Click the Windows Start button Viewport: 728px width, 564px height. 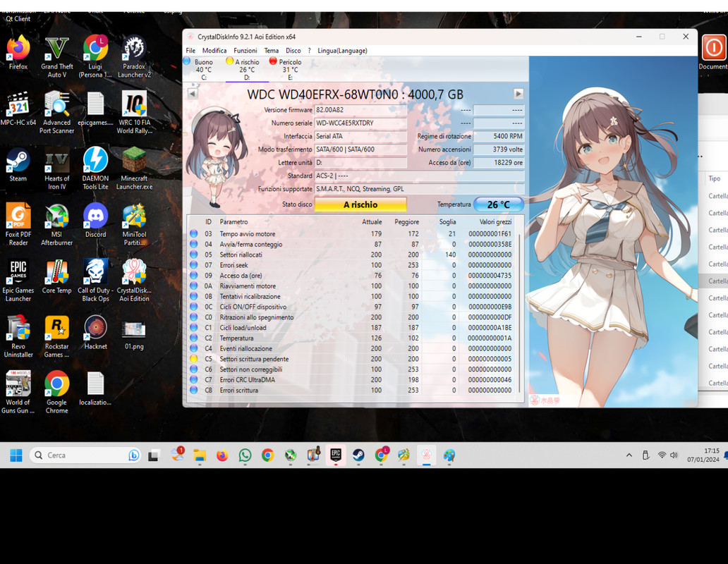[x=16, y=455]
